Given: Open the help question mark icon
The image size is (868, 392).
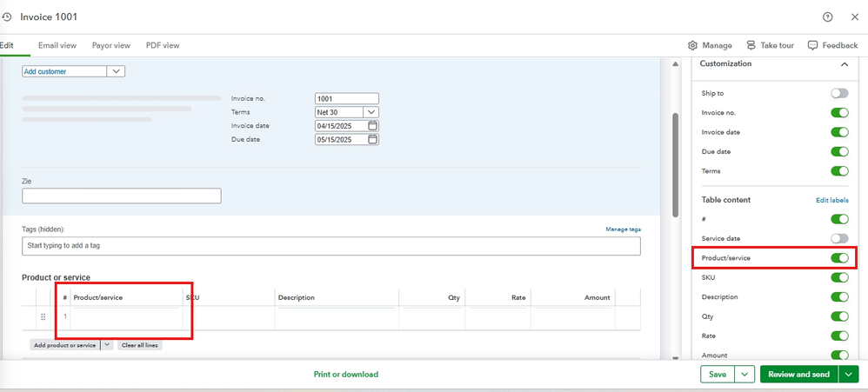Looking at the screenshot, I should 828,17.
